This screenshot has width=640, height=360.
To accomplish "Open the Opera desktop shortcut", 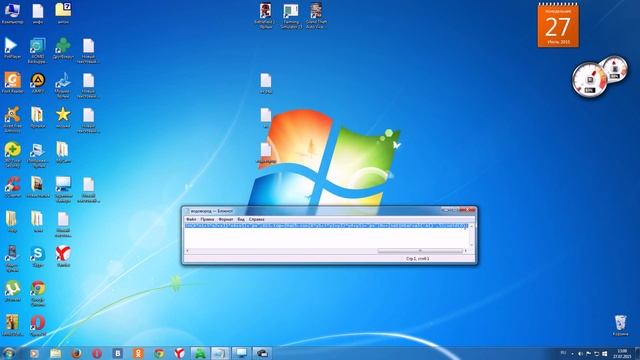I will tap(38, 326).
